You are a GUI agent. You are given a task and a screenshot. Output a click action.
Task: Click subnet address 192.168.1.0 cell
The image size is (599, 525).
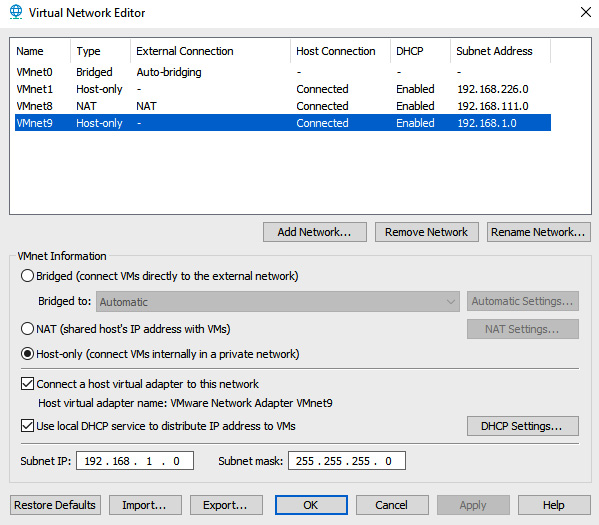tap(487, 123)
